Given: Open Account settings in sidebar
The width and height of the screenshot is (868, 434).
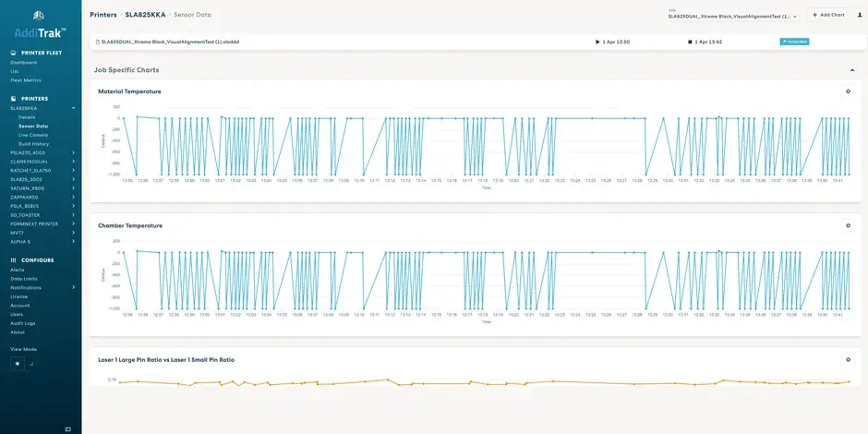Looking at the screenshot, I should click(x=20, y=305).
